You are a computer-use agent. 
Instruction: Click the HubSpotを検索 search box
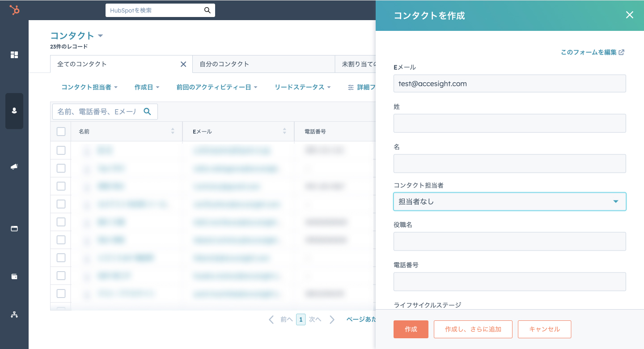tap(160, 10)
